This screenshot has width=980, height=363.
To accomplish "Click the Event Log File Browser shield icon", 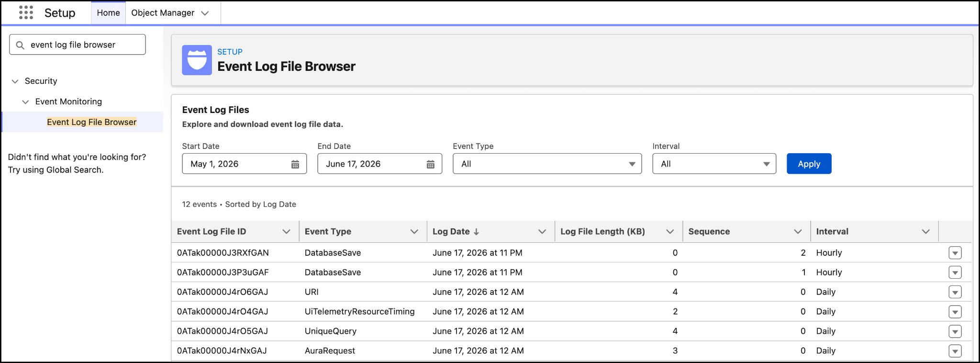I will click(x=197, y=60).
